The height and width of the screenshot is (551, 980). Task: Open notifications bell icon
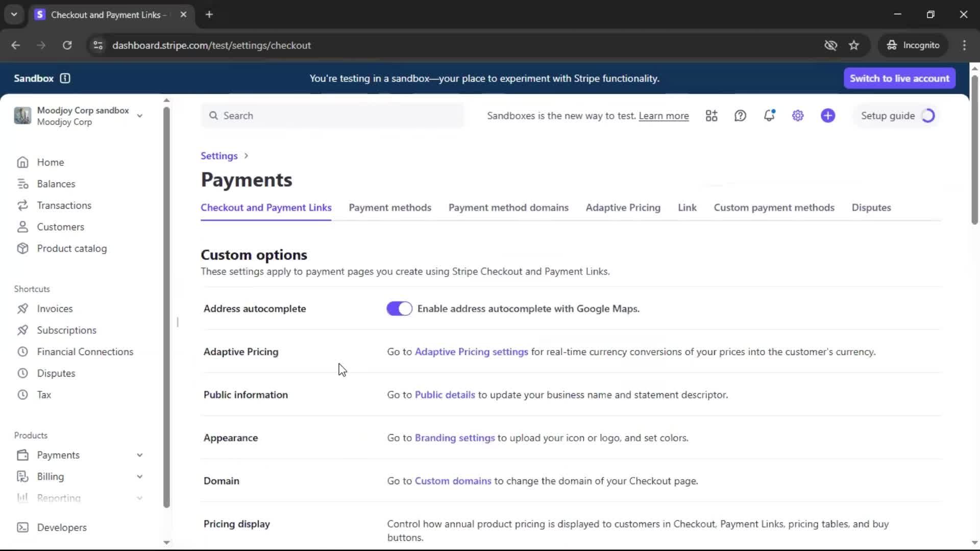(x=769, y=116)
